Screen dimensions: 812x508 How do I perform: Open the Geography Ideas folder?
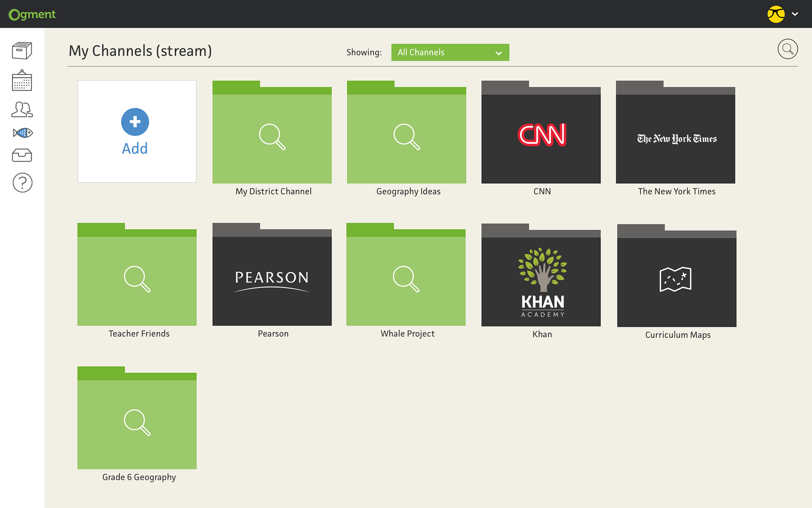tap(406, 132)
